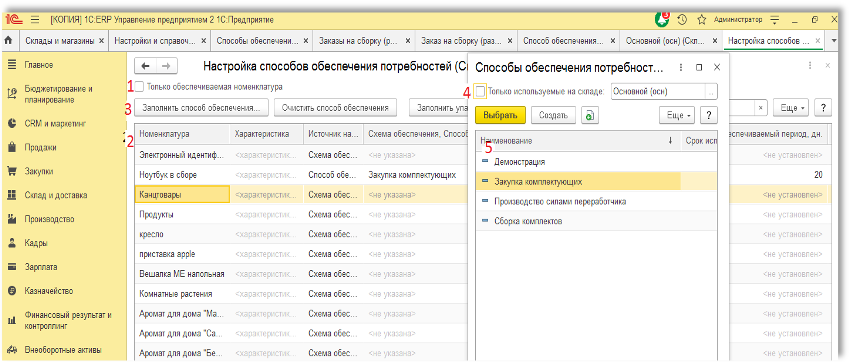Sort by Наименование column header
The height and width of the screenshot is (362, 849).
[578, 141]
